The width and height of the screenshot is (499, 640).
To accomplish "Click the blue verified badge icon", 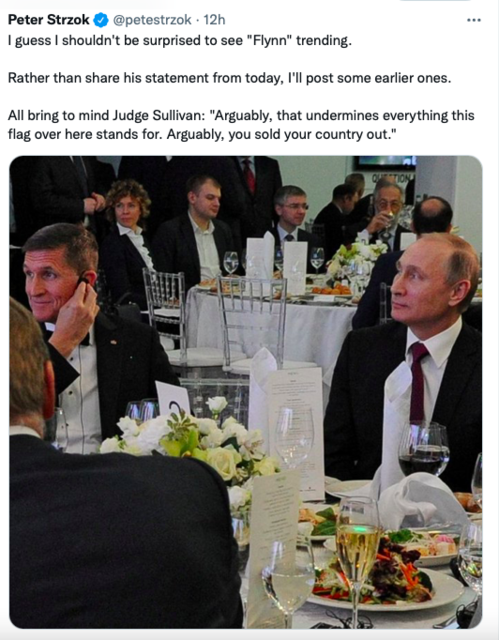I will coord(101,20).
